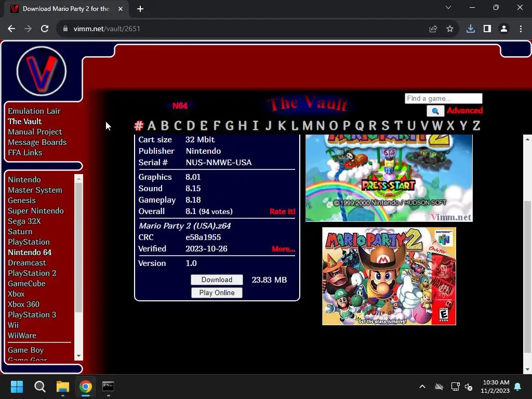Click the Mario Party 2 title screen screenshot
Image resolution: width=532 pixels, height=399 pixels.
pos(389,178)
